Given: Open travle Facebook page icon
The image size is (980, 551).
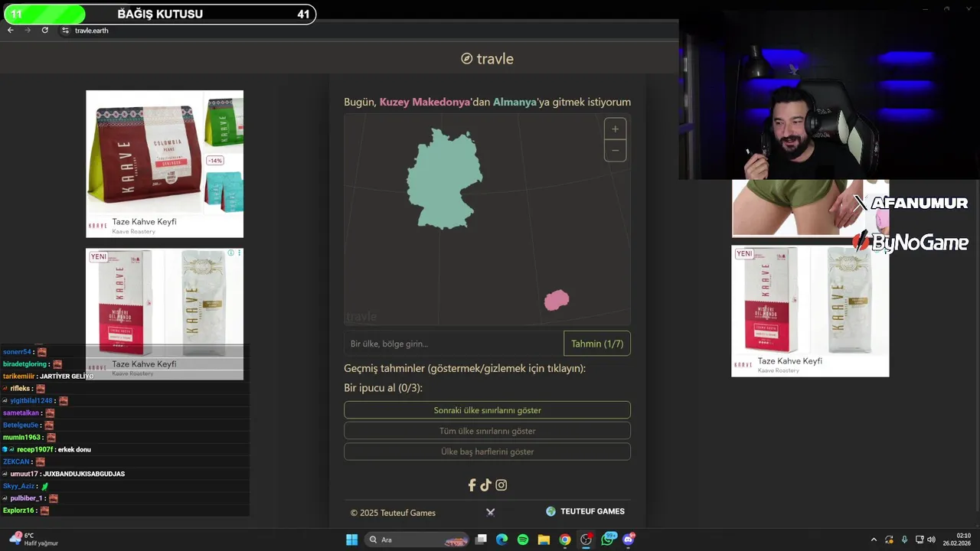Looking at the screenshot, I should [x=472, y=485].
